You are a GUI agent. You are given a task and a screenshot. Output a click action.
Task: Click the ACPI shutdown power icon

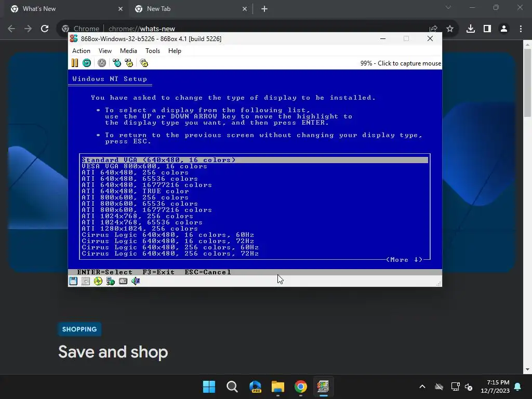coord(101,63)
